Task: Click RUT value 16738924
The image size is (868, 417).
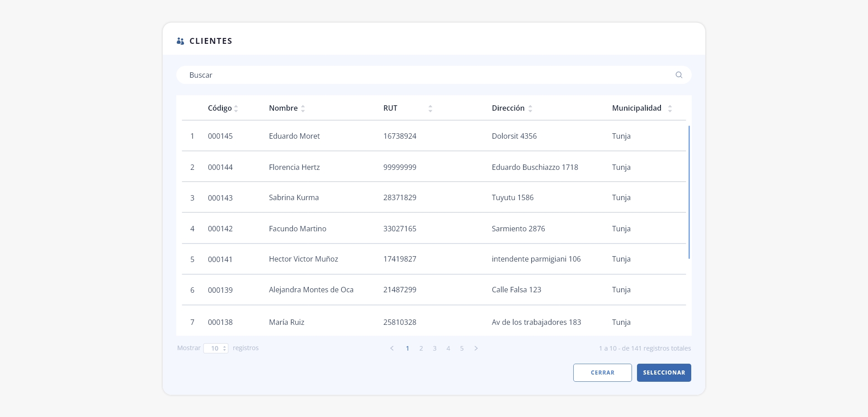Action: 400,136
